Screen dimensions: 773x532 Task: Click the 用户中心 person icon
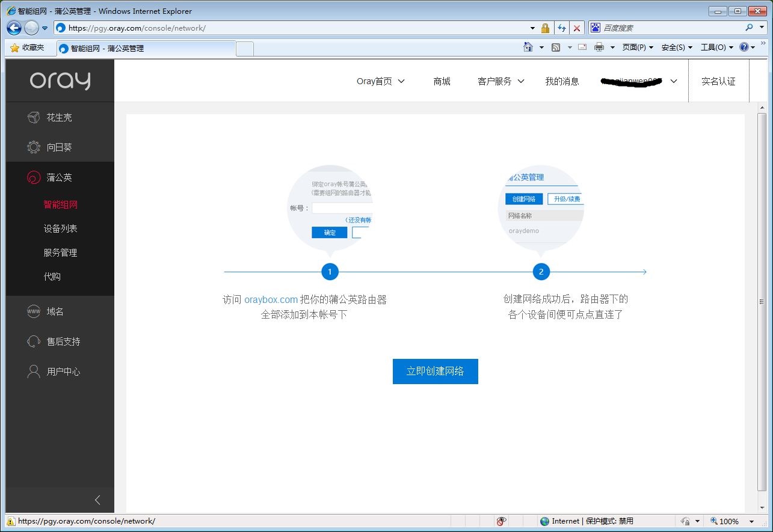point(34,371)
